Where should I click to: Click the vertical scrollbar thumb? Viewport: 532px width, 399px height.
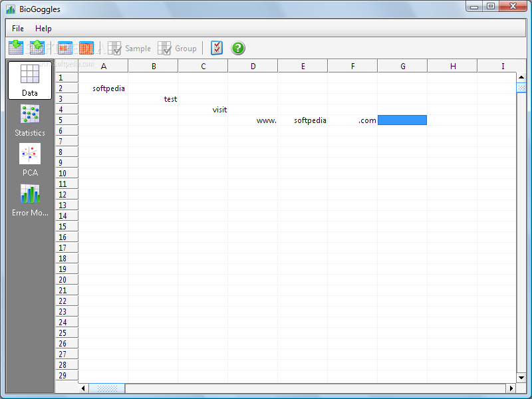(x=521, y=88)
